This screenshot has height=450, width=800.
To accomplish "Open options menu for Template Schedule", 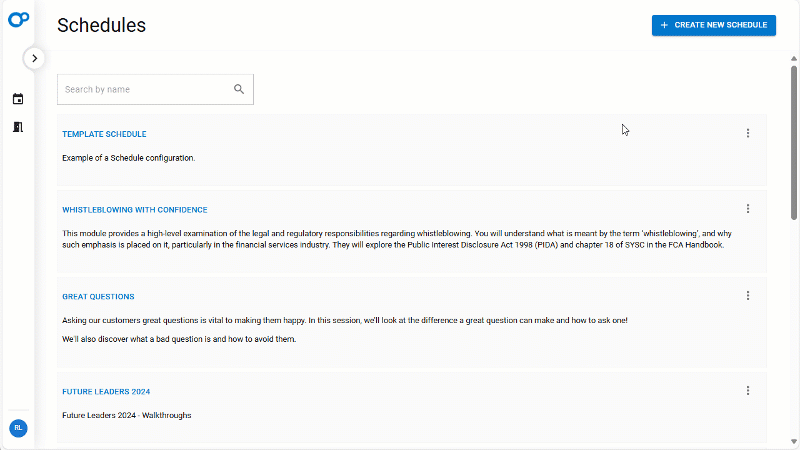I will pyautogui.click(x=748, y=133).
